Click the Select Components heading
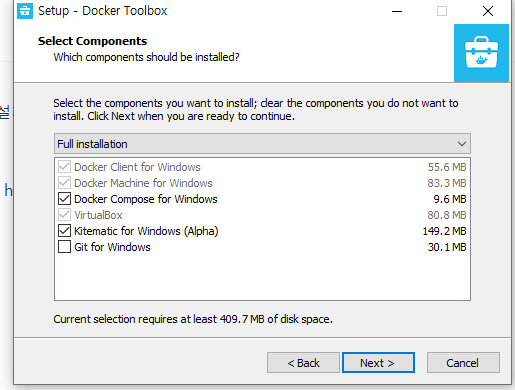Screen dimensions: 515x390 [x=92, y=41]
